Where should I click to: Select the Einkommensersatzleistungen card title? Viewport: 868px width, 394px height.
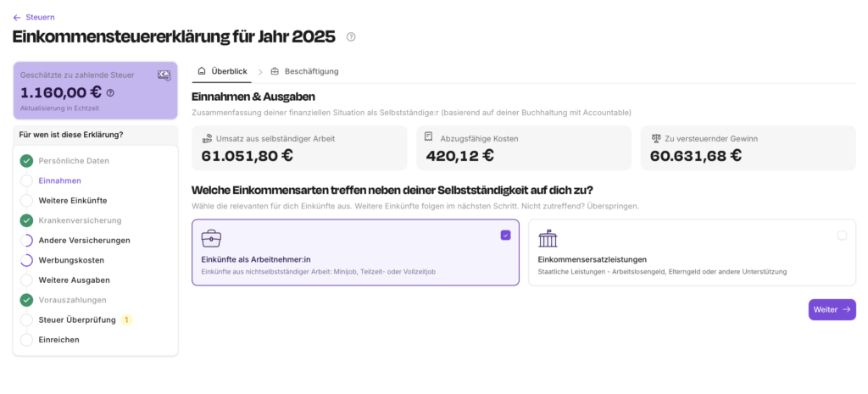(x=593, y=259)
